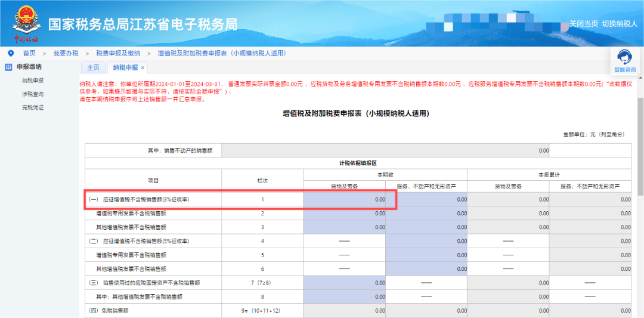The image size is (644, 318).
Task: Click 关闭当页 in the header
Action: click(584, 24)
